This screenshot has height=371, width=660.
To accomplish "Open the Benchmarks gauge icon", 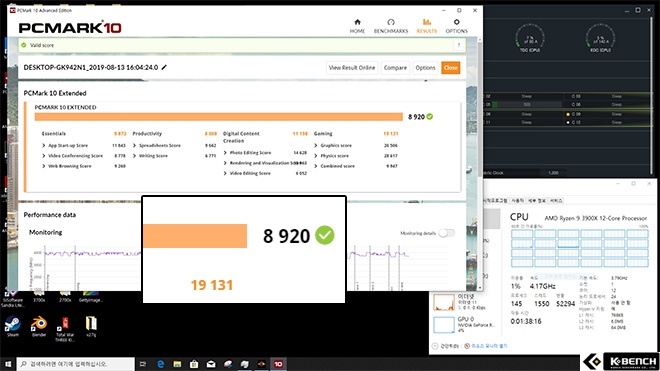I will pos(391,22).
